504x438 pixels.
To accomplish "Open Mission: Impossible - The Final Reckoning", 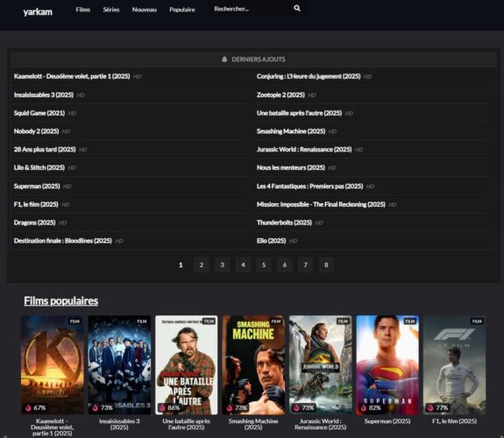I will coord(321,204).
